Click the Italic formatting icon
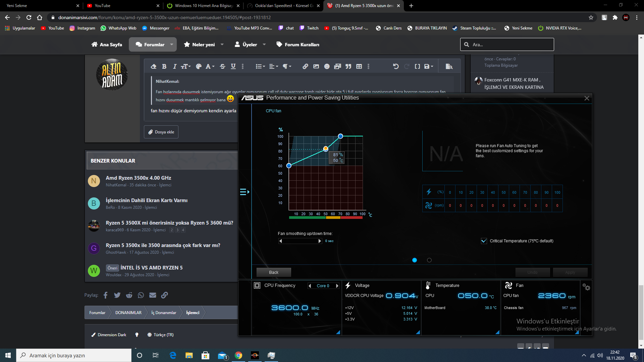This screenshot has width=644, height=362. coord(174,66)
